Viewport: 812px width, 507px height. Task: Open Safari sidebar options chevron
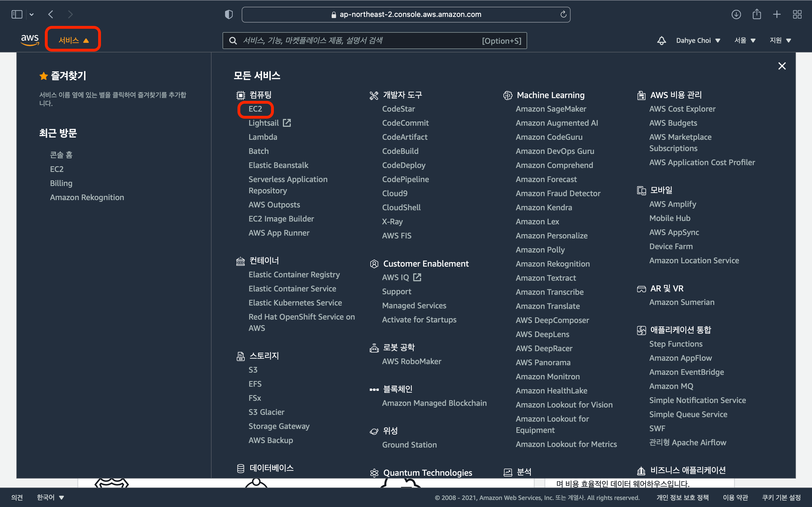[x=32, y=14]
